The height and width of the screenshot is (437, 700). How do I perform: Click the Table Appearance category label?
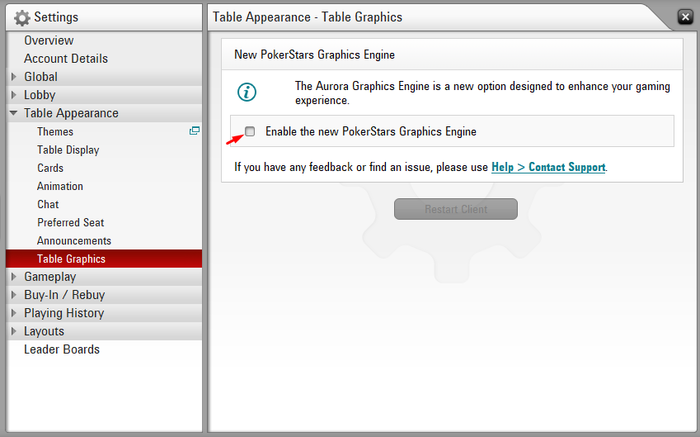click(x=71, y=113)
